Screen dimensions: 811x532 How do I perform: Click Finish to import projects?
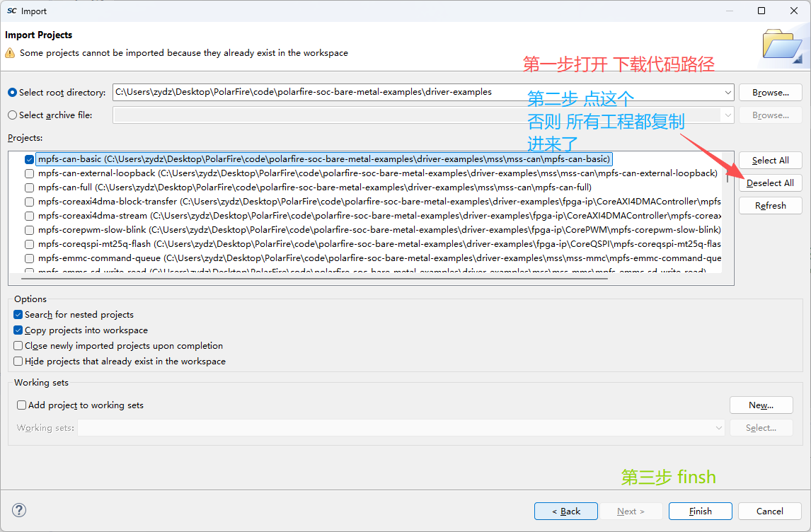(701, 511)
